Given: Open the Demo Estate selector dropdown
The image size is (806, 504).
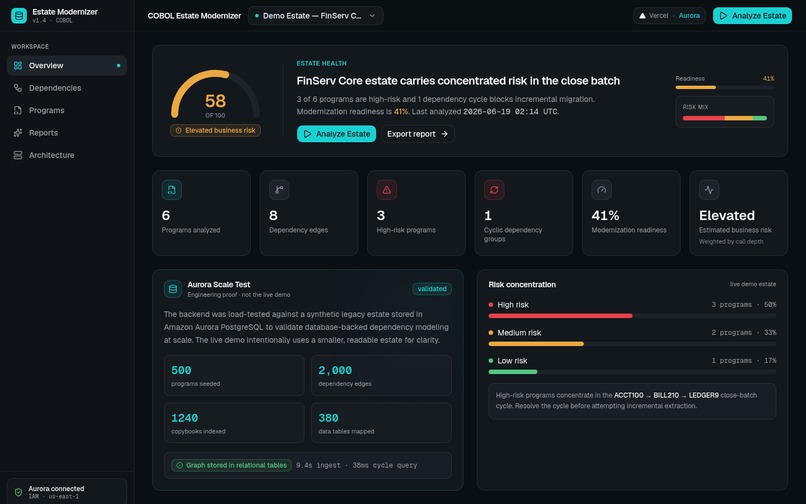Looking at the screenshot, I should 315,16.
